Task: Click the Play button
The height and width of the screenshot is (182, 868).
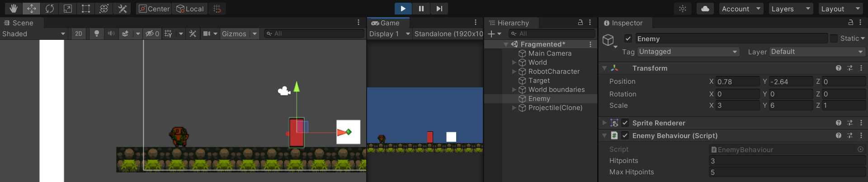Action: [403, 9]
